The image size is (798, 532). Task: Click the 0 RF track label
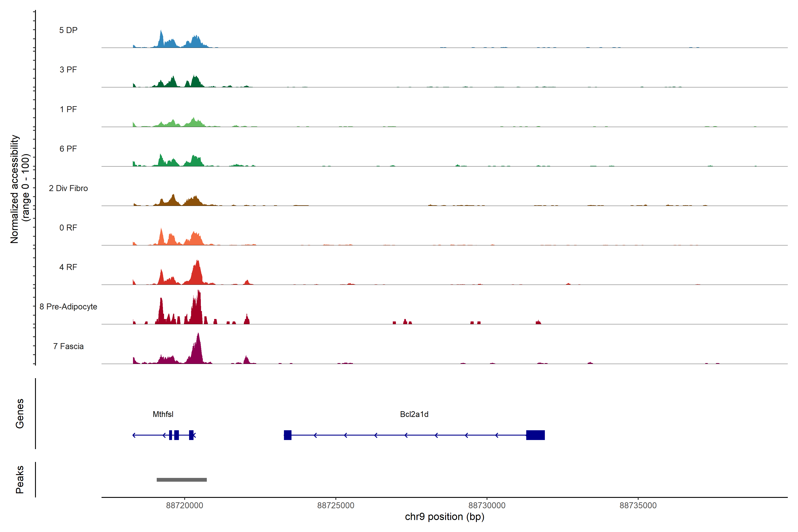point(68,228)
